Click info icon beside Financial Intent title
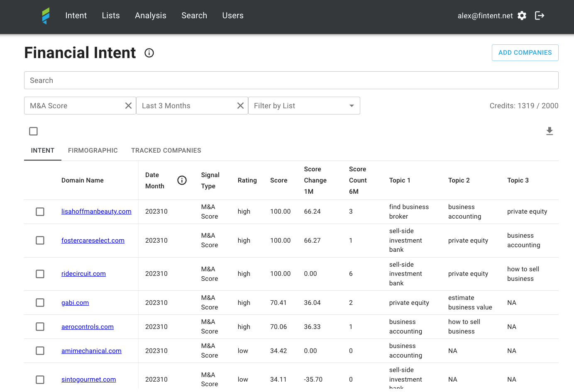Screen dimensions: 574x392 click(x=149, y=53)
